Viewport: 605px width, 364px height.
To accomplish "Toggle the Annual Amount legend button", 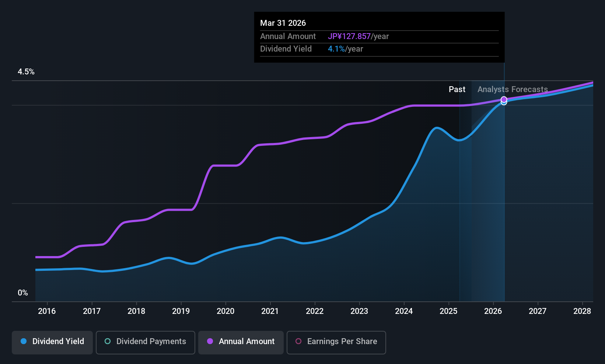I will [x=241, y=343].
